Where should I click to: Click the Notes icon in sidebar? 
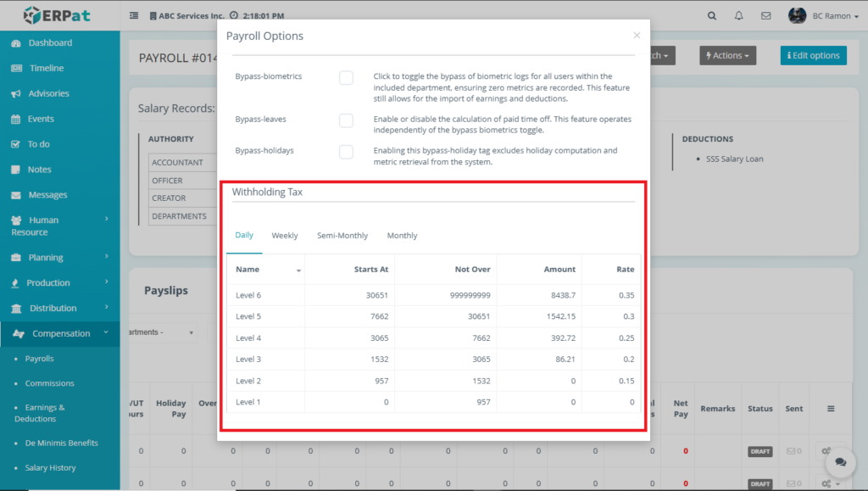point(15,170)
